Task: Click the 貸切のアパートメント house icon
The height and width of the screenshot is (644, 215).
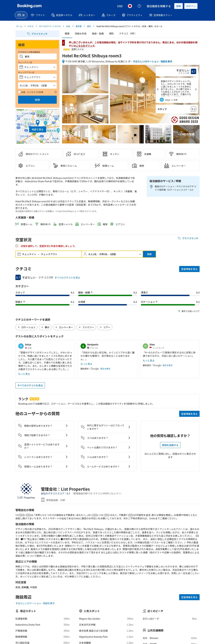Action: (21, 154)
